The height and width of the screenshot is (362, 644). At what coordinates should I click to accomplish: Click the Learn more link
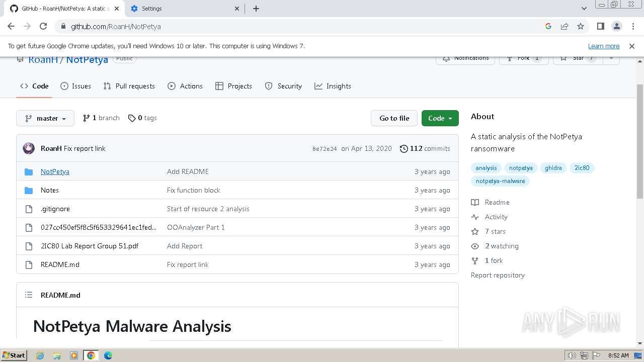(604, 46)
